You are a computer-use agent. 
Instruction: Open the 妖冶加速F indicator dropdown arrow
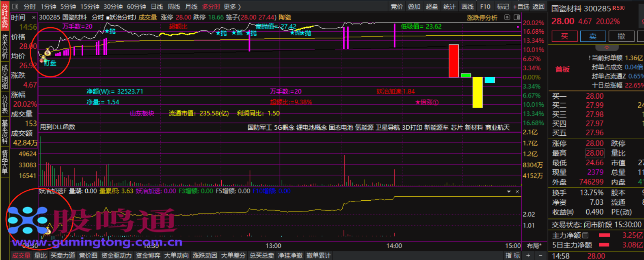[x=509, y=191]
